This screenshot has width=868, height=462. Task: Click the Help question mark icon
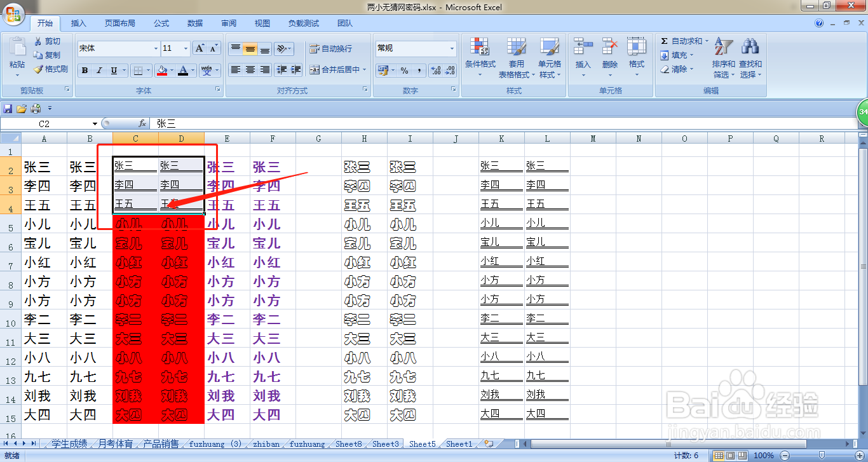click(819, 24)
